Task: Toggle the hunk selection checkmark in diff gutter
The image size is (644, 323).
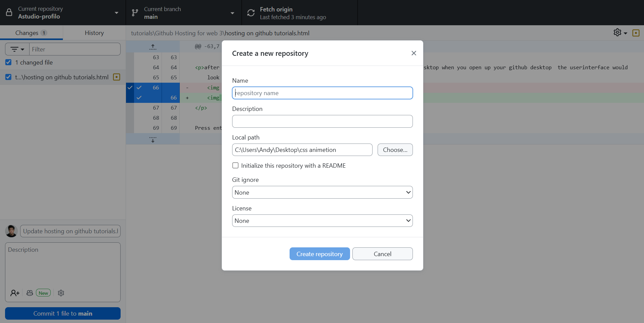Action: (130, 87)
